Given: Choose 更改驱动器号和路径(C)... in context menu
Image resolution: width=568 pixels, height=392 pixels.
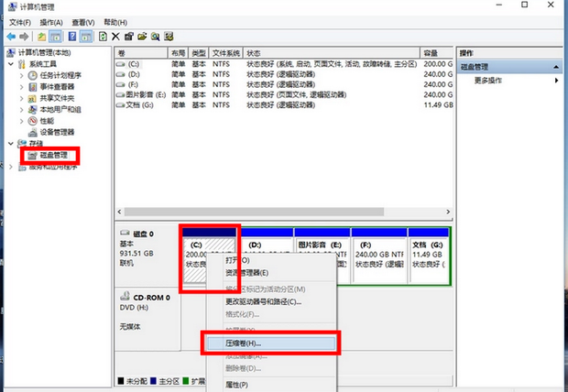Looking at the screenshot, I should coord(271,301).
